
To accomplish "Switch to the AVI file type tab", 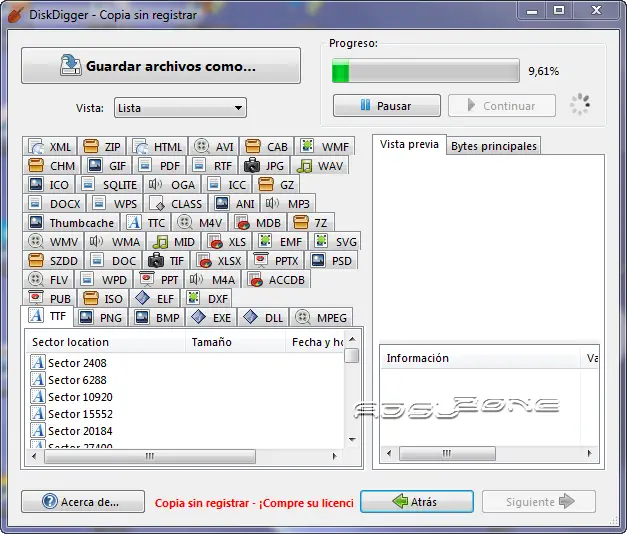I will pyautogui.click(x=214, y=146).
